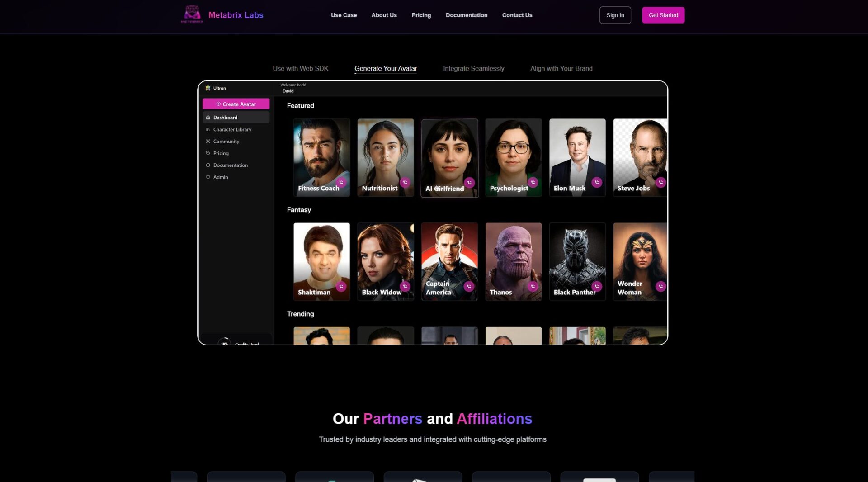
Task: Open the Pricing menu in top navigation
Action: pos(421,15)
